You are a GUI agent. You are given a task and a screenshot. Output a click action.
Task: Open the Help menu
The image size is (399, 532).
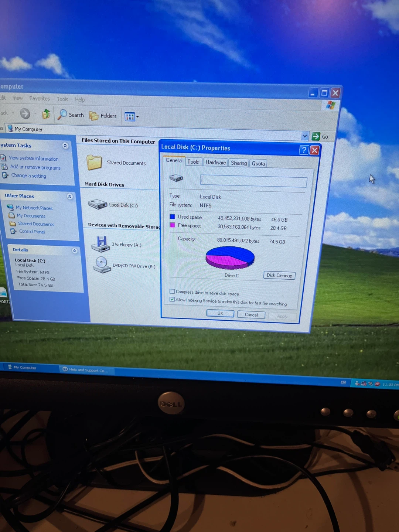pos(80,99)
